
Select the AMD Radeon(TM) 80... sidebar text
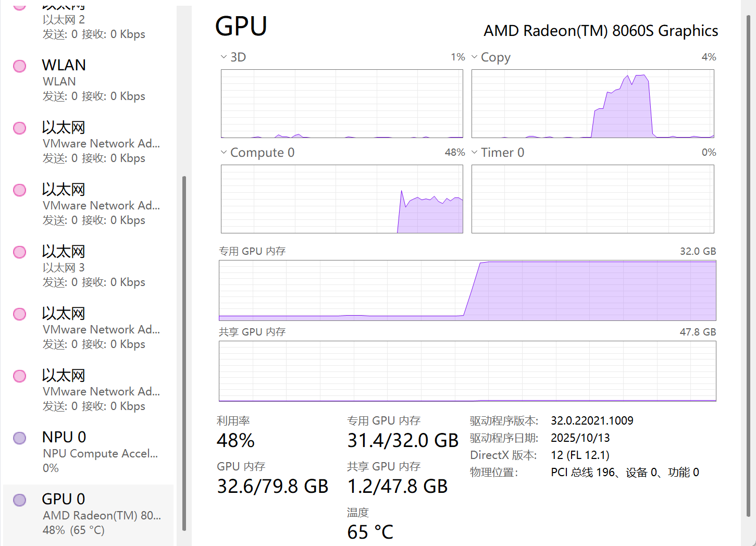click(x=102, y=515)
